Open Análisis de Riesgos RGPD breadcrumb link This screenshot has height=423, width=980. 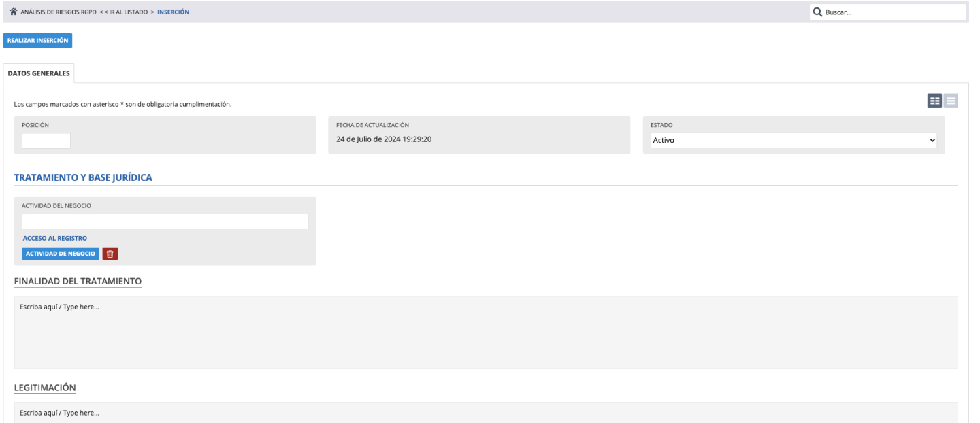(x=59, y=12)
